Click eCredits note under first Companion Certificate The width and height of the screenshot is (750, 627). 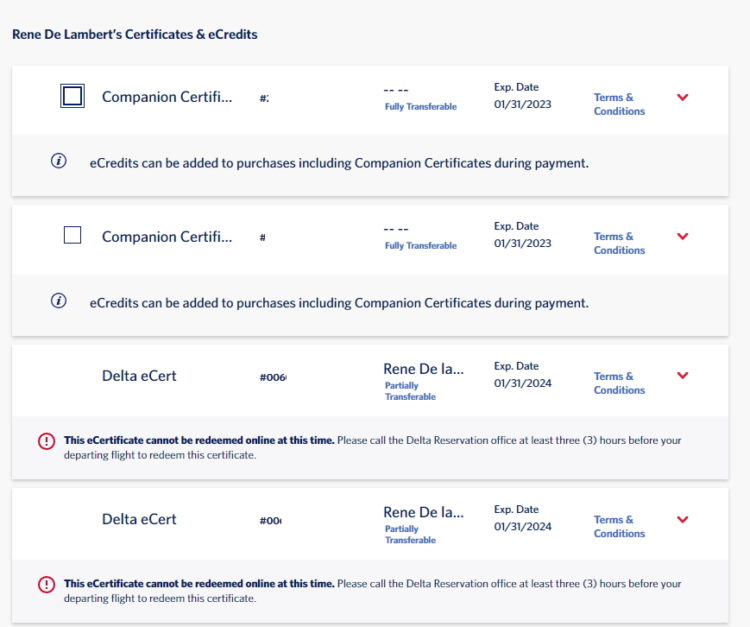(x=339, y=163)
